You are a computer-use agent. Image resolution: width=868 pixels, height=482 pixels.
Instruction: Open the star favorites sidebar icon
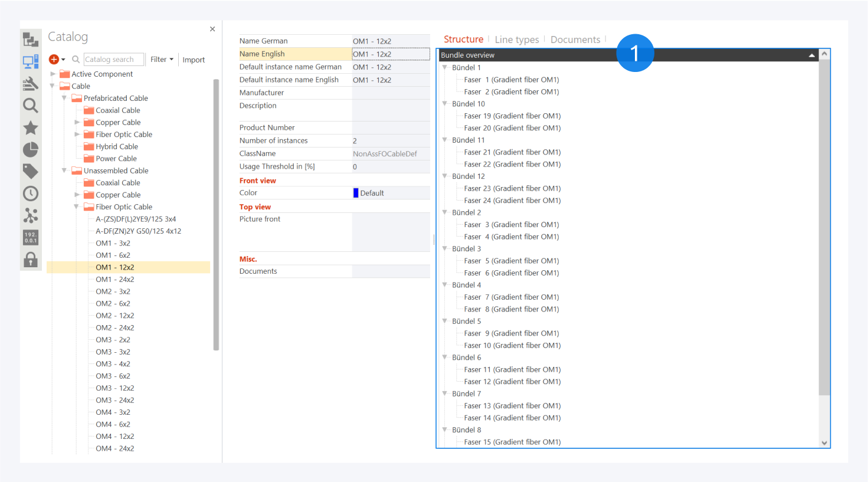click(x=31, y=128)
